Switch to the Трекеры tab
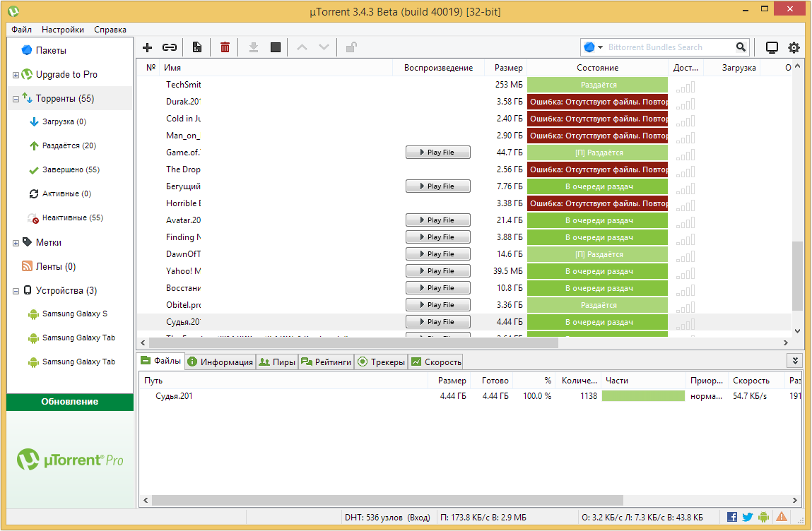Image resolution: width=812 pixels, height=531 pixels. (x=381, y=362)
